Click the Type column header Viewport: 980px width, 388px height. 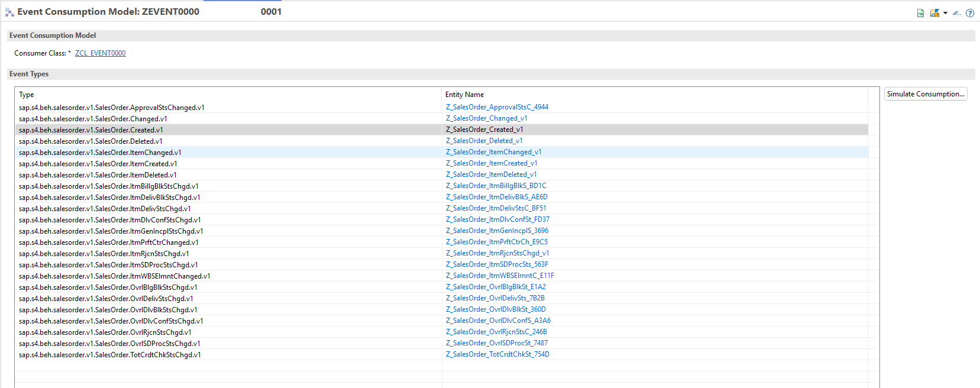(x=27, y=95)
